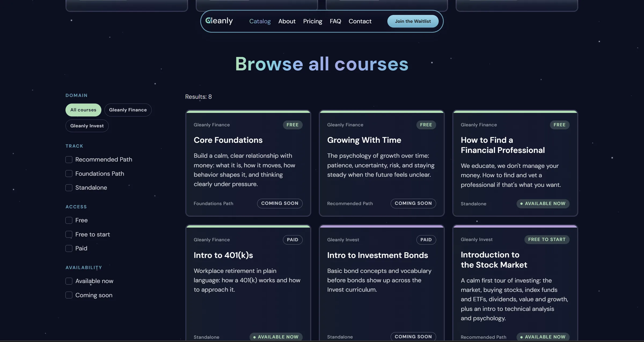Screen dimensions: 644x342
Task: Click the FREE badge on Core Foundations
Action: pyautogui.click(x=292, y=125)
